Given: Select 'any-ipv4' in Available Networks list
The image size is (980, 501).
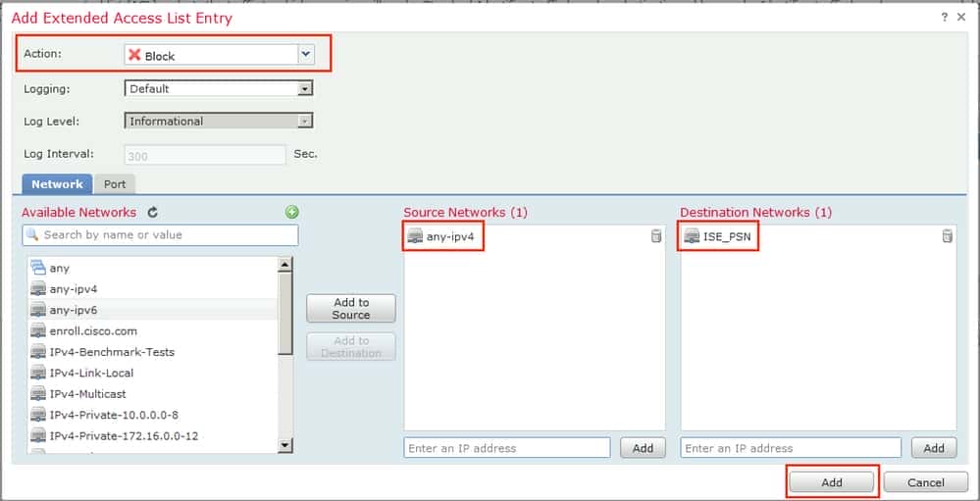Looking at the screenshot, I should pos(153,289).
